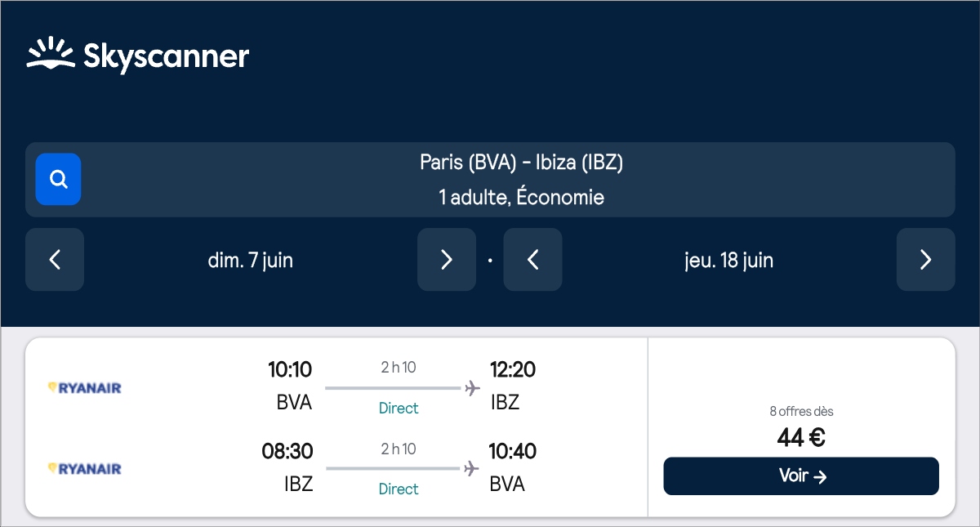Click the 44 € price
This screenshot has width=980, height=527.
point(801,438)
